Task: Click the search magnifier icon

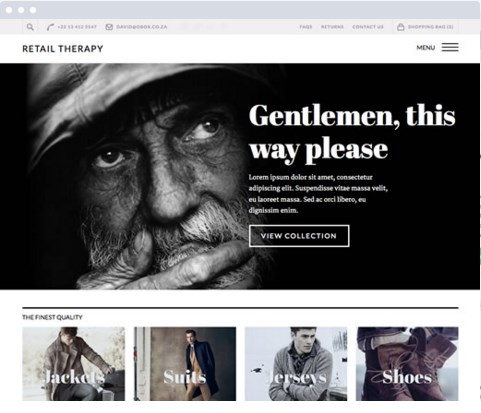Action: (x=30, y=27)
